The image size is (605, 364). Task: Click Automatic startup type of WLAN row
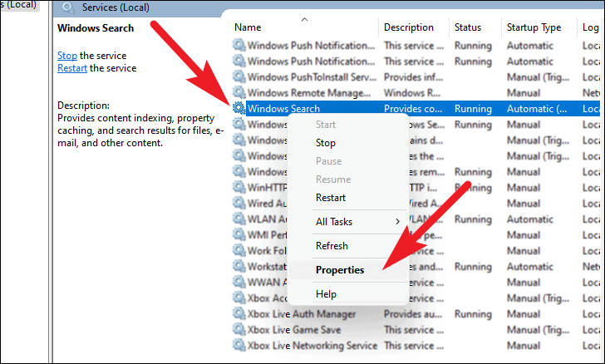(529, 219)
